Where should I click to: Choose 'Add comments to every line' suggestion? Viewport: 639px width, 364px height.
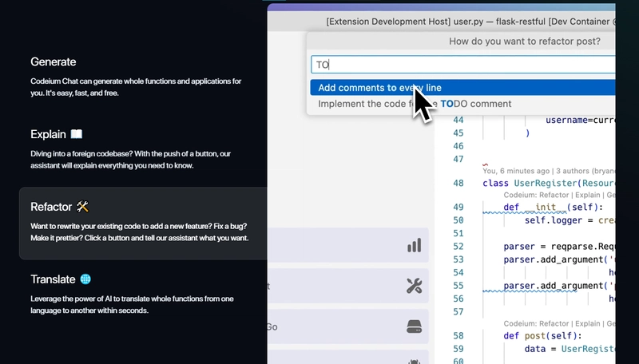click(x=462, y=88)
